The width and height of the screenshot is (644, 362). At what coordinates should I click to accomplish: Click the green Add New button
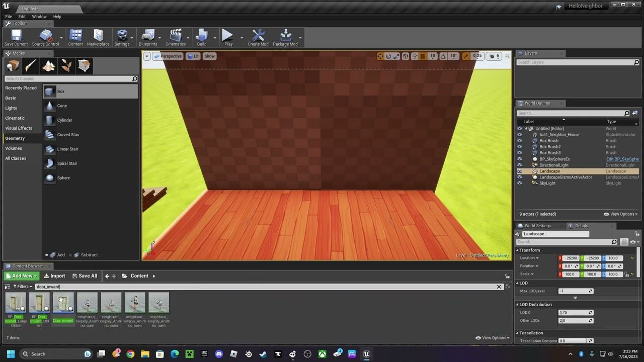pos(21,276)
